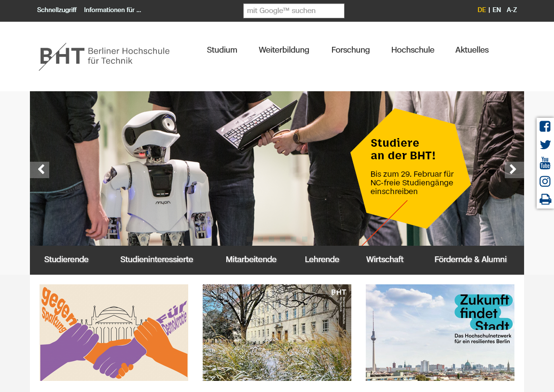Open the Aktuelles menu item
554x392 pixels.
(x=471, y=50)
